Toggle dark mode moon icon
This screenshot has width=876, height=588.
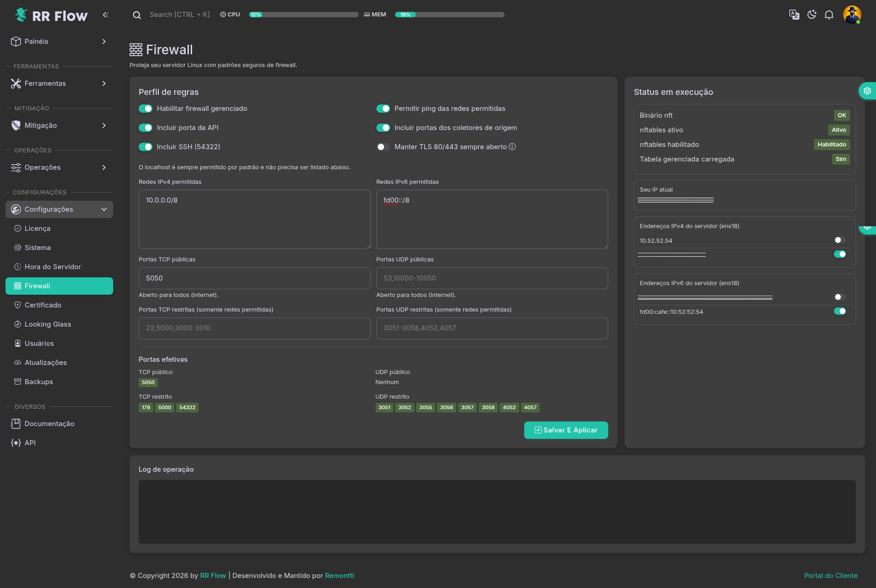pyautogui.click(x=812, y=15)
